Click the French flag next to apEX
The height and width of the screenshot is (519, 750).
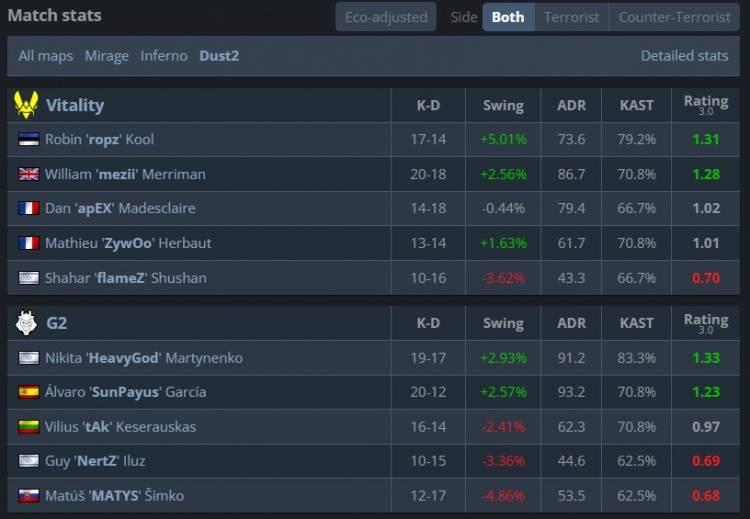tap(28, 209)
